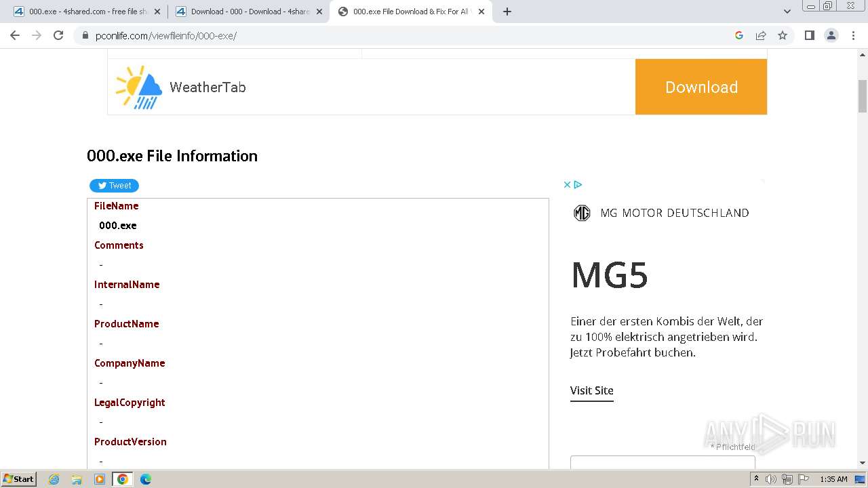Go forward in browser history

(x=37, y=35)
